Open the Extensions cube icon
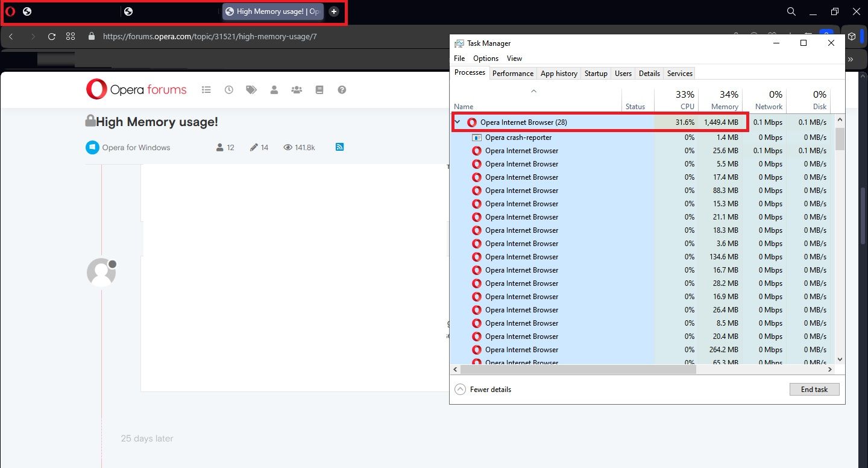 tap(852, 36)
